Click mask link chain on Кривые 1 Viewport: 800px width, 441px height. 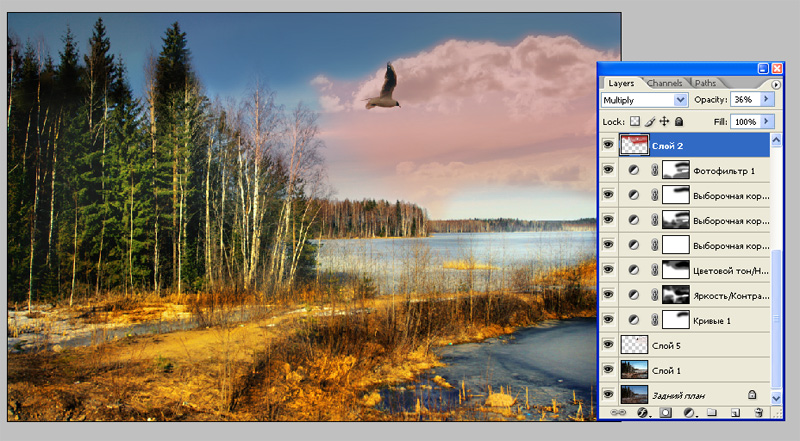[x=655, y=320]
